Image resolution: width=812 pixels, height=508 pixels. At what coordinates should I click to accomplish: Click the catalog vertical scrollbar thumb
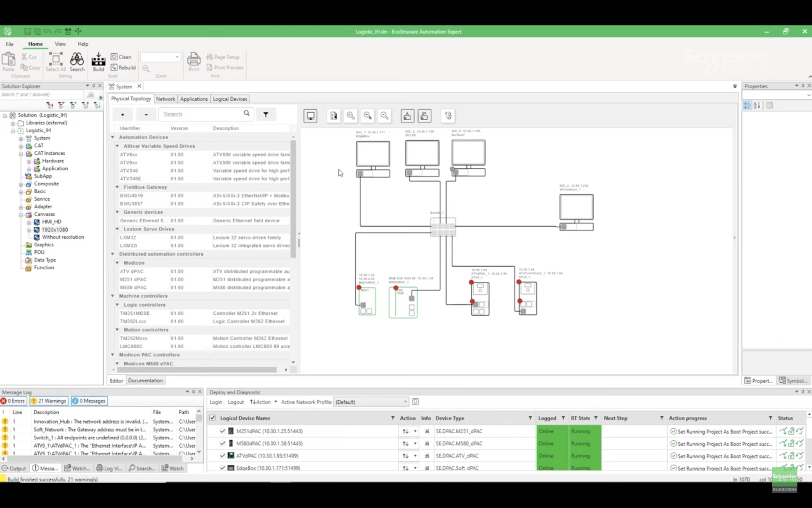pos(293,198)
